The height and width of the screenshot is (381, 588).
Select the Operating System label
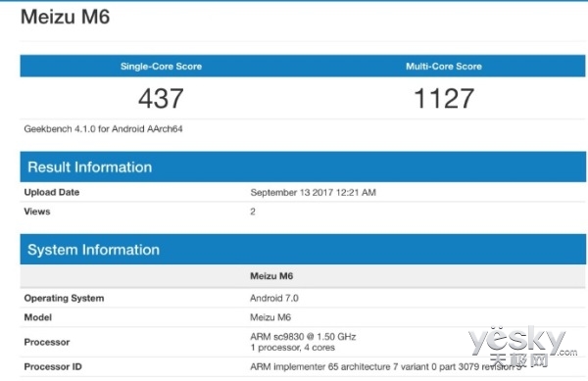[x=64, y=298]
